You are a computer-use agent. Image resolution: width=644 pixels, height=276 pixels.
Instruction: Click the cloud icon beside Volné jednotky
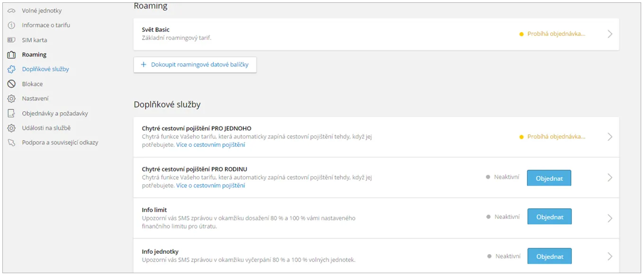coord(12,11)
